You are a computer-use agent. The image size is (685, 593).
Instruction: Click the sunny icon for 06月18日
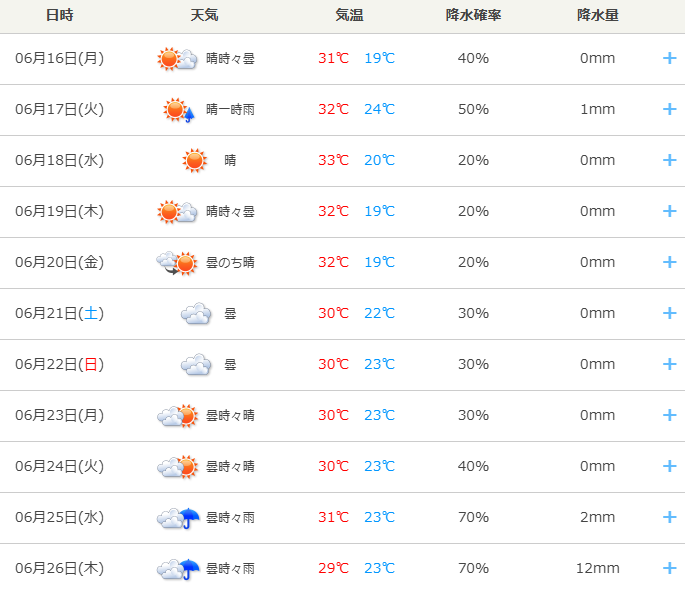(194, 160)
